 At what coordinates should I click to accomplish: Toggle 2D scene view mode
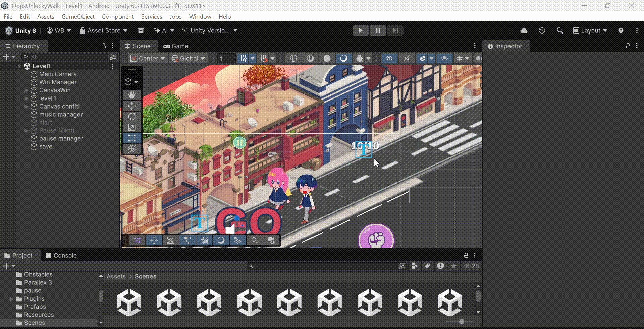tap(389, 58)
